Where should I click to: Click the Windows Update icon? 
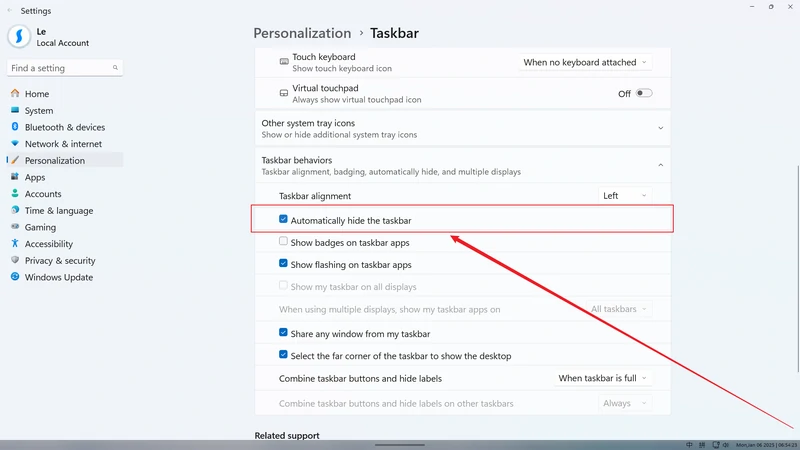coord(14,277)
